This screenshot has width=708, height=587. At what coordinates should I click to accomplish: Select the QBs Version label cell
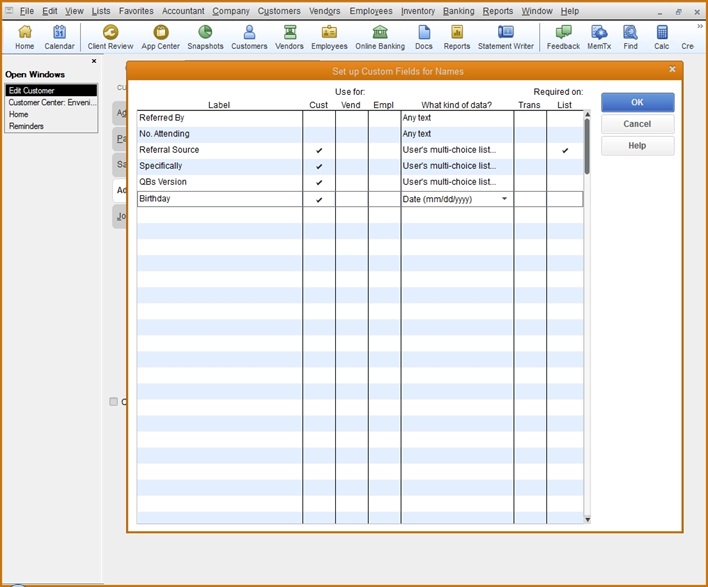tap(220, 182)
